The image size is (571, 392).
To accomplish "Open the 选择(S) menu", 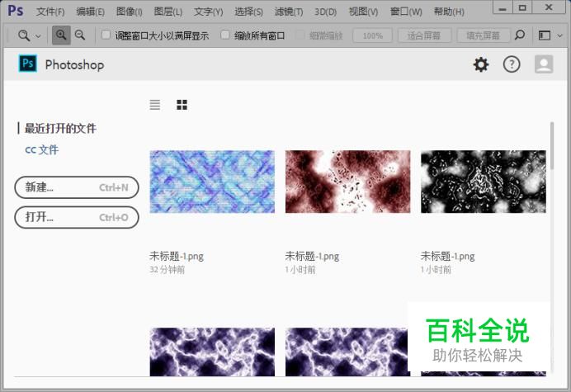I will point(248,12).
